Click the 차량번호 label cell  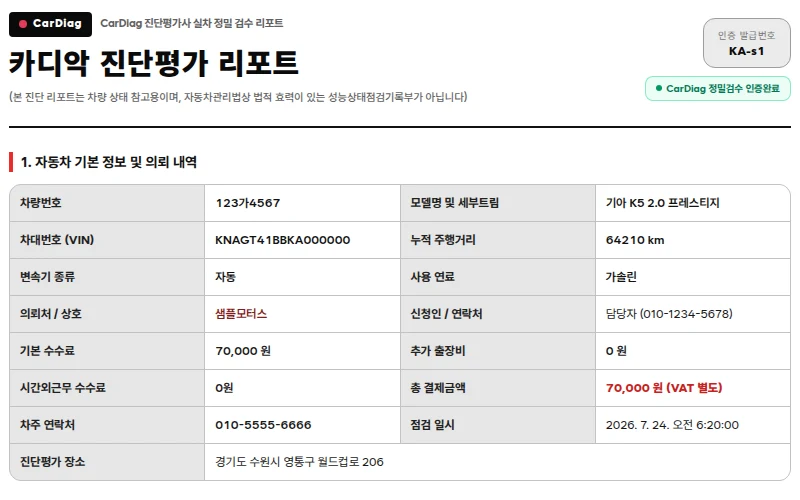coord(107,203)
